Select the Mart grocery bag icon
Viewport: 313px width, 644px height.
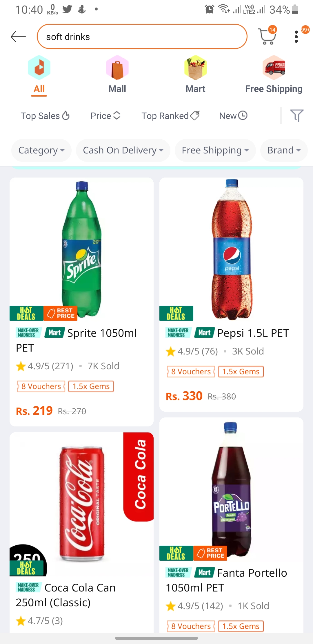coord(196,67)
